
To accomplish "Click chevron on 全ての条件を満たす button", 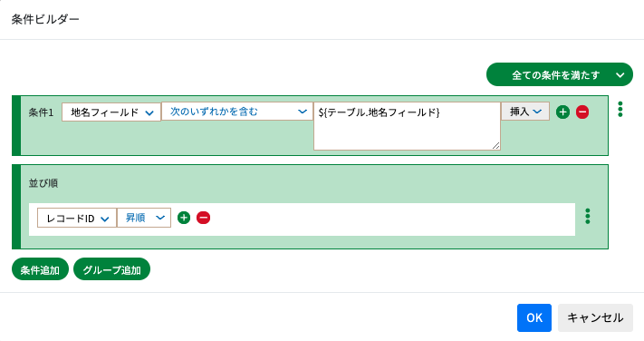I will (x=620, y=75).
